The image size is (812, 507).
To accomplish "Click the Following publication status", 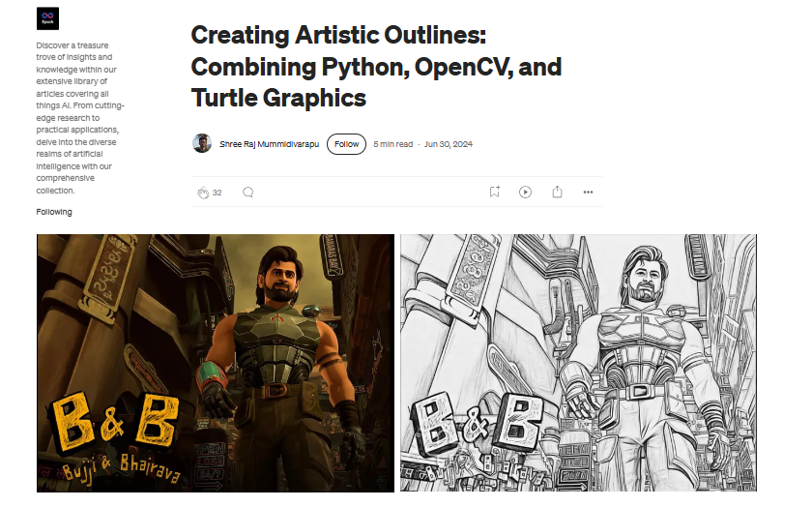I will point(54,212).
